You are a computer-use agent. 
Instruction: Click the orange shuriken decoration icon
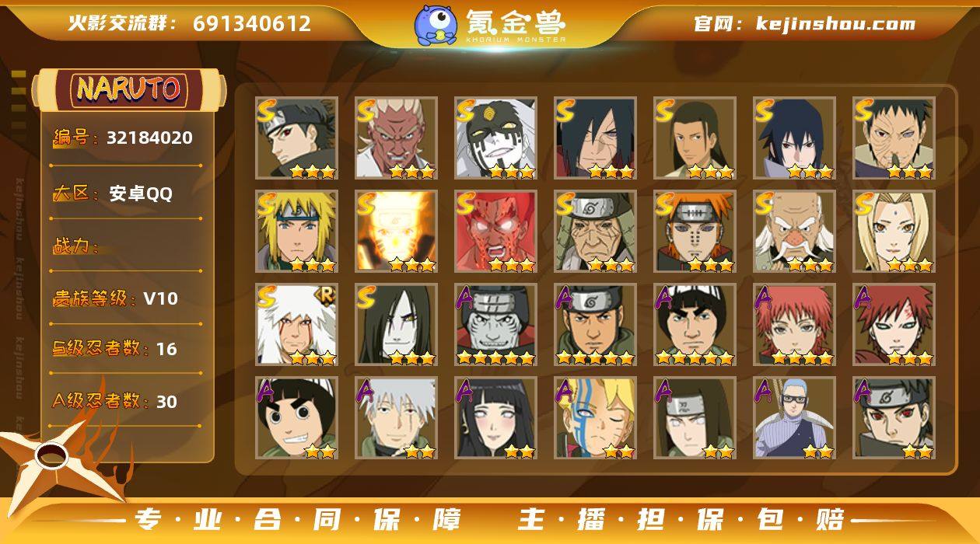coord(53,460)
